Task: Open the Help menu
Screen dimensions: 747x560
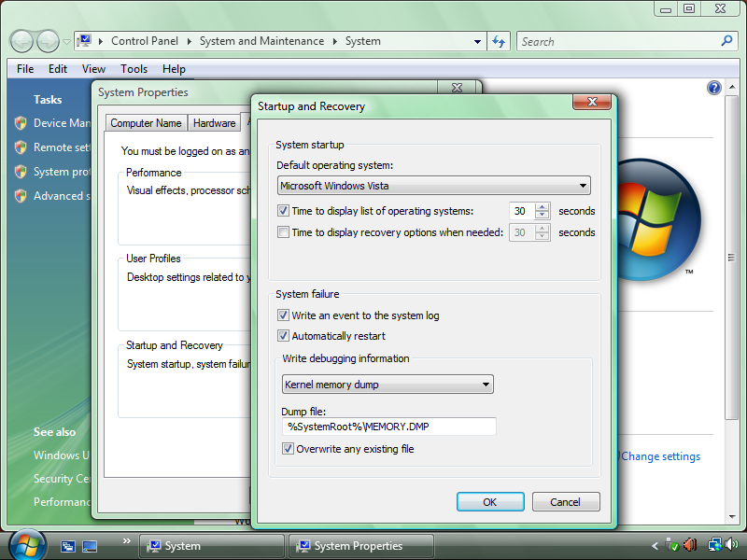Action: click(174, 69)
